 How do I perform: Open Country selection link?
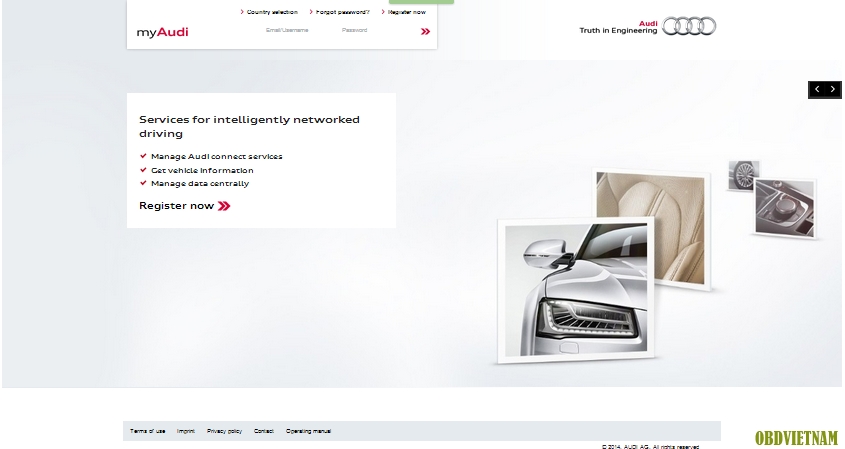pos(271,12)
